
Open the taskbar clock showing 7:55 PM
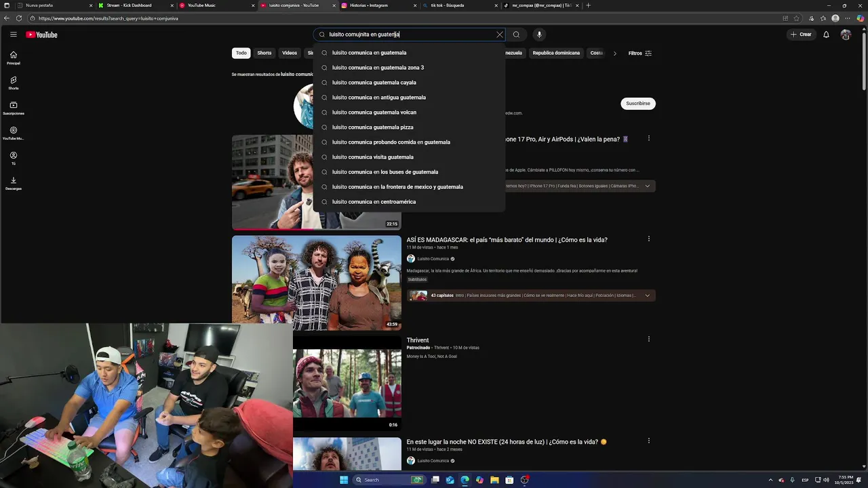point(846,480)
